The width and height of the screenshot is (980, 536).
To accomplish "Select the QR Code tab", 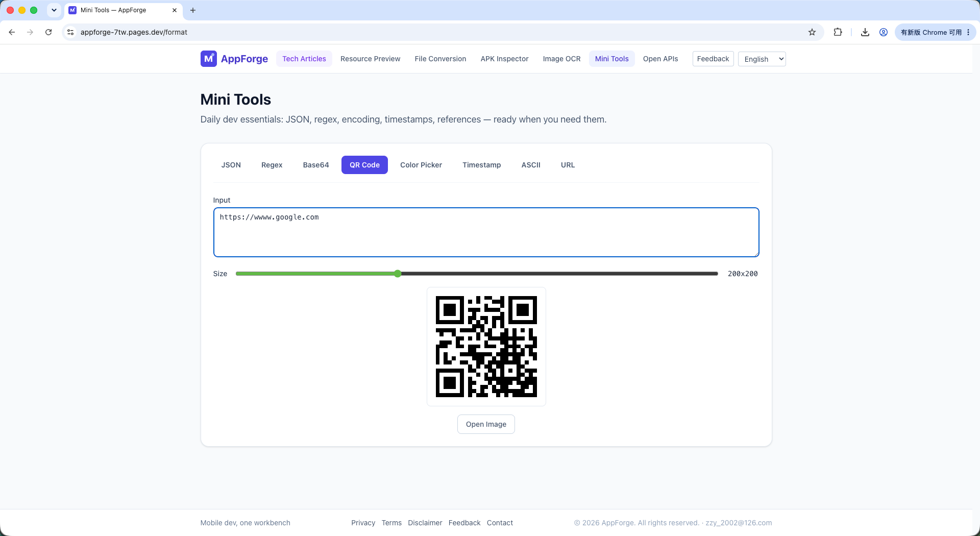I will coord(364,165).
